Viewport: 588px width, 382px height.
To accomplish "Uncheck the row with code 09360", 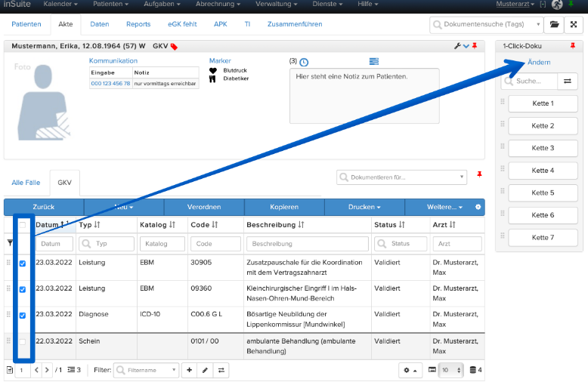I will pos(23,289).
